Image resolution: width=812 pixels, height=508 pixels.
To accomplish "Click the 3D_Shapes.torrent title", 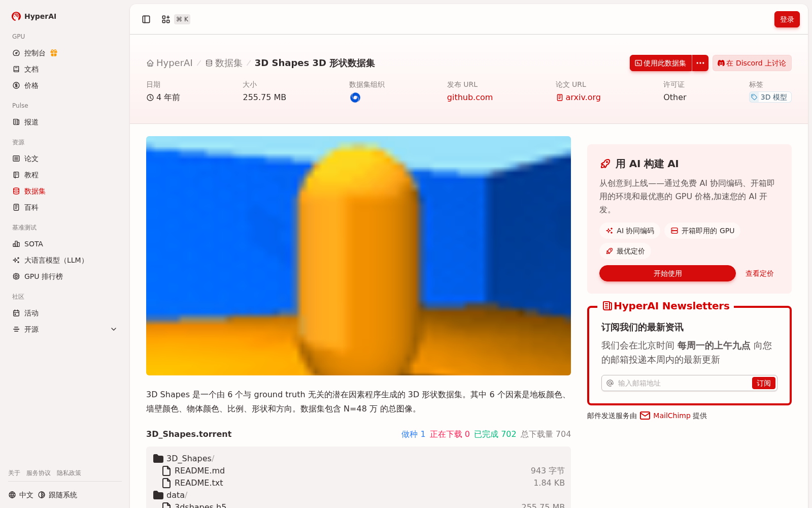I will [x=189, y=434].
